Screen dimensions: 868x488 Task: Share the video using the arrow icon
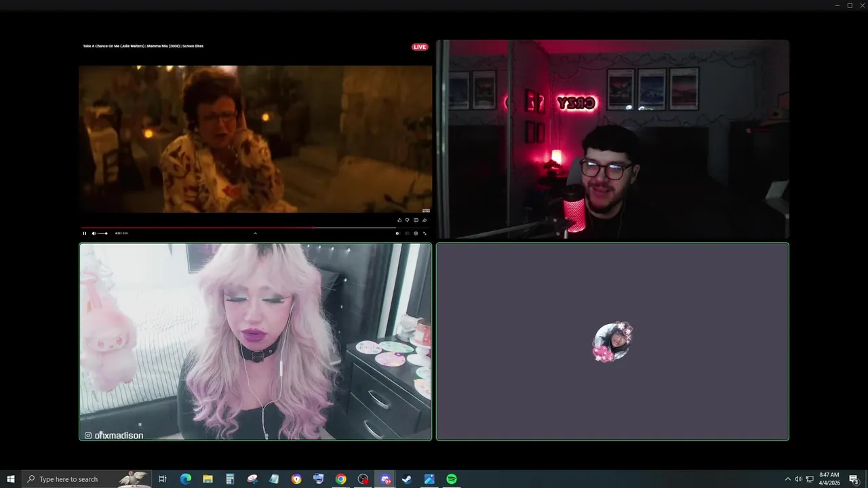pos(425,220)
